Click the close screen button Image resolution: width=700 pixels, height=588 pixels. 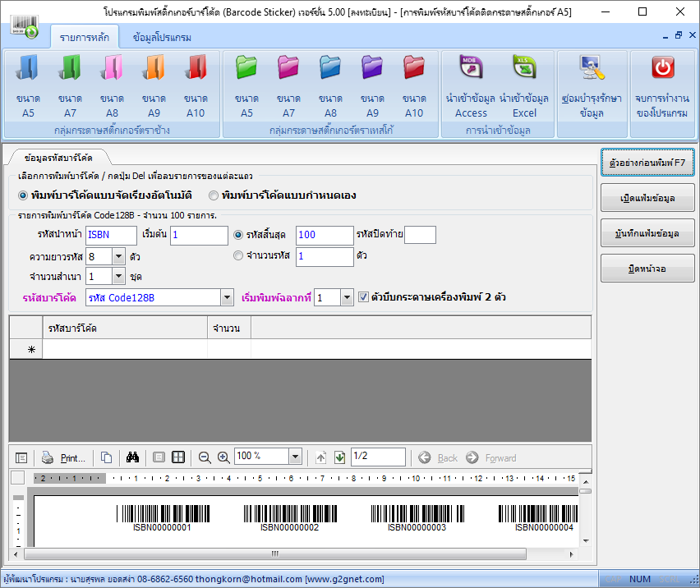point(647,268)
